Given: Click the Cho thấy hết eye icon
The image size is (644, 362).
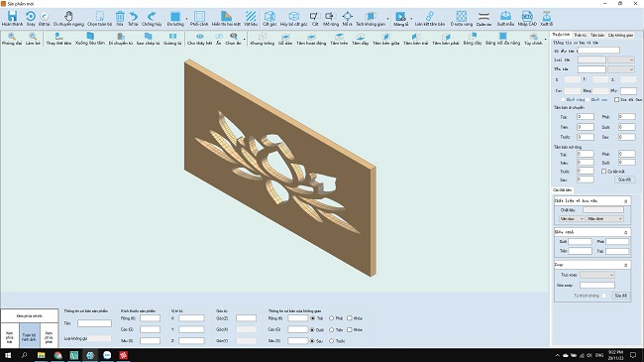Looking at the screenshot, I should click(x=199, y=39).
